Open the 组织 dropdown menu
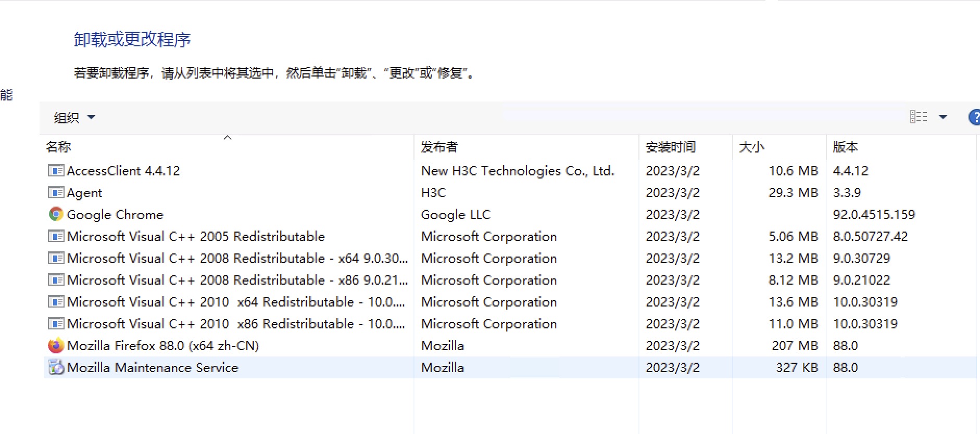The image size is (980, 434). click(74, 118)
